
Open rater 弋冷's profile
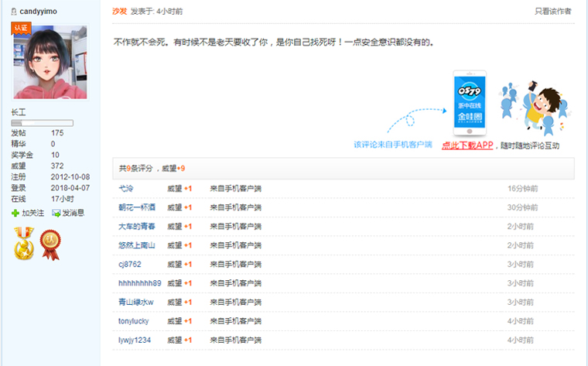[126, 188]
